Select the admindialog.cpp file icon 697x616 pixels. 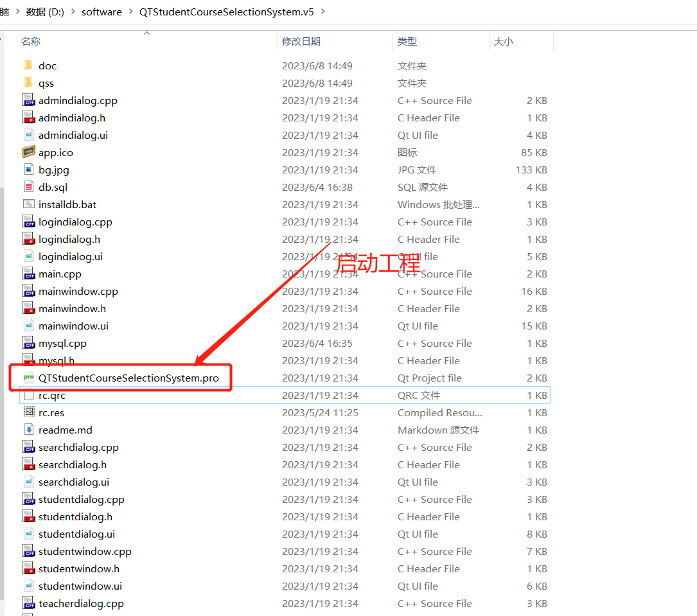click(x=29, y=100)
